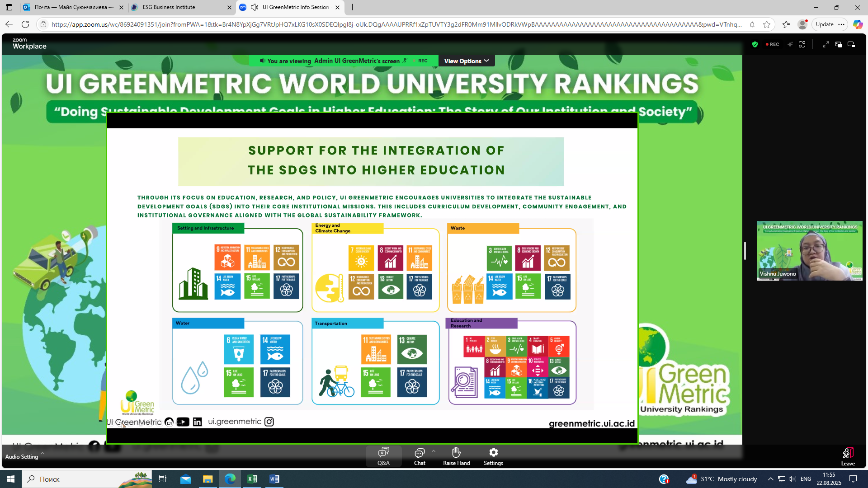Open the Copilot sidebar icon

pyautogui.click(x=858, y=24)
